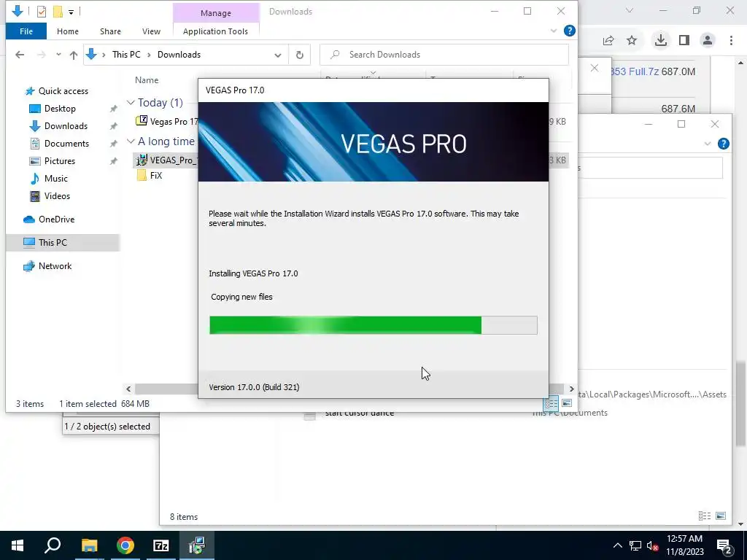747x560 pixels.
Task: Click the Up one level arrow
Action: 74,55
